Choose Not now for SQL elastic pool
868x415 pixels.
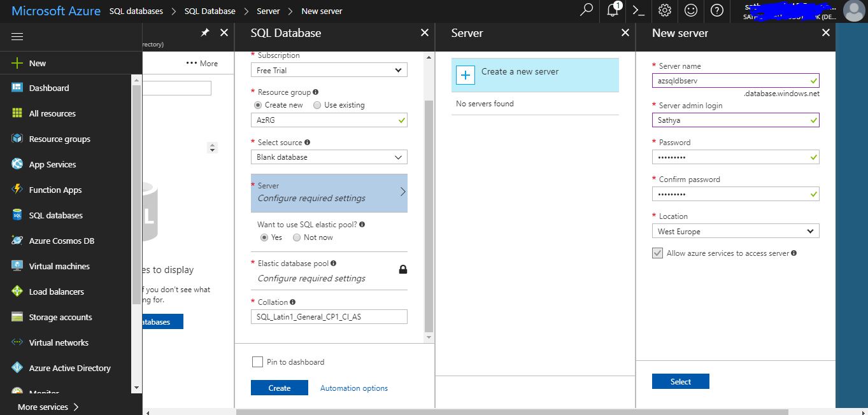coord(295,237)
